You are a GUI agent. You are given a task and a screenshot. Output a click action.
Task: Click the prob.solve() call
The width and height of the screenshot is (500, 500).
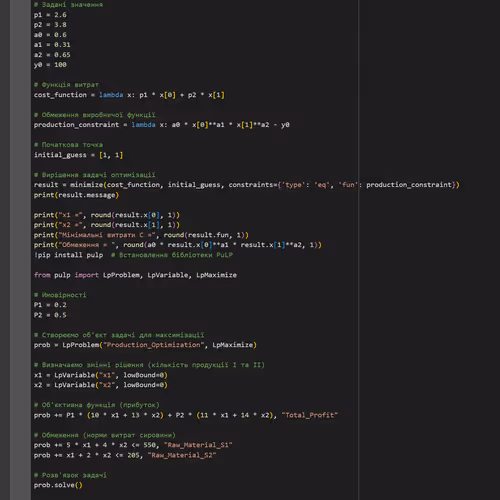pos(58,485)
